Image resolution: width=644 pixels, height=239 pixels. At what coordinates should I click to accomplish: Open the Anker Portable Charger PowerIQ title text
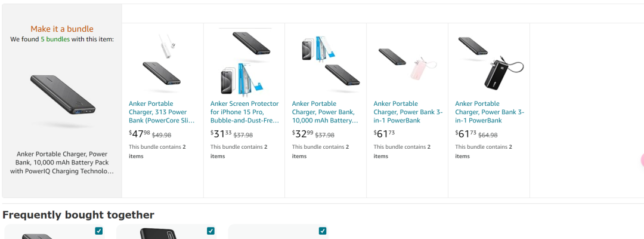pos(62,163)
